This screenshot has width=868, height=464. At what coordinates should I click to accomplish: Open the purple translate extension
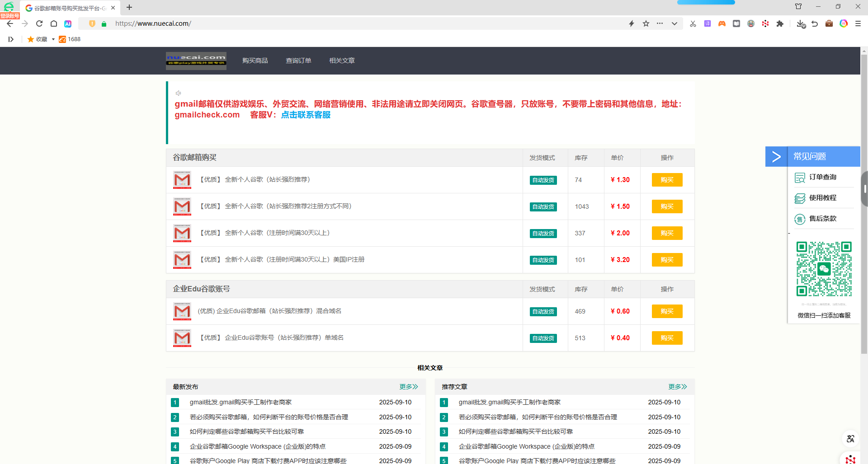click(708, 23)
